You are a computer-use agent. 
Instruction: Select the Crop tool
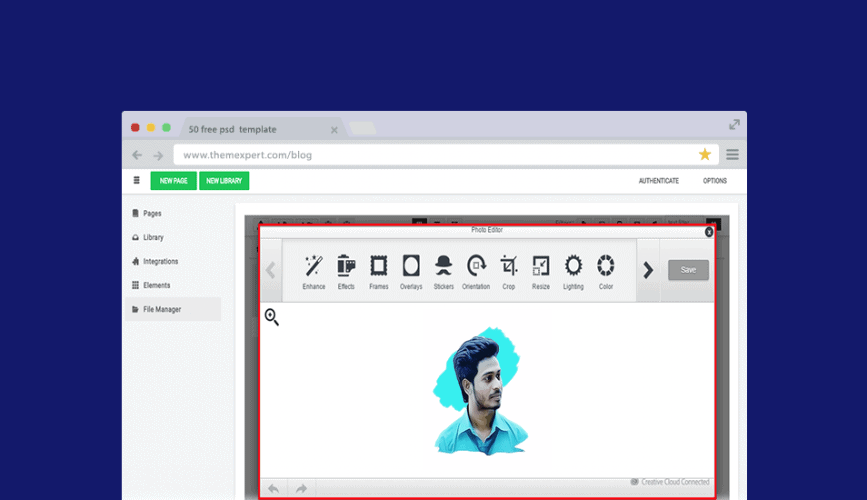pos(509,272)
